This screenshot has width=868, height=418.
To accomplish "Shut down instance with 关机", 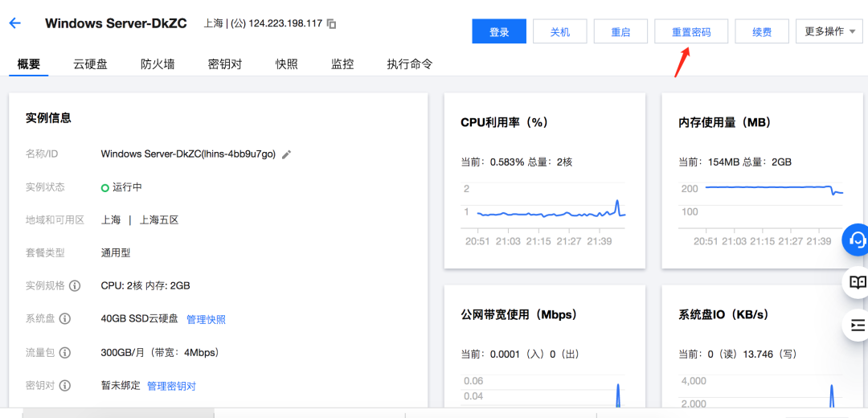I will [x=559, y=31].
